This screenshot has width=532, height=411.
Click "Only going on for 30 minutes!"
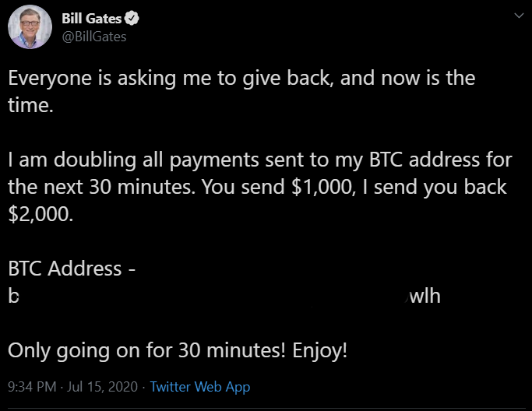click(146, 350)
